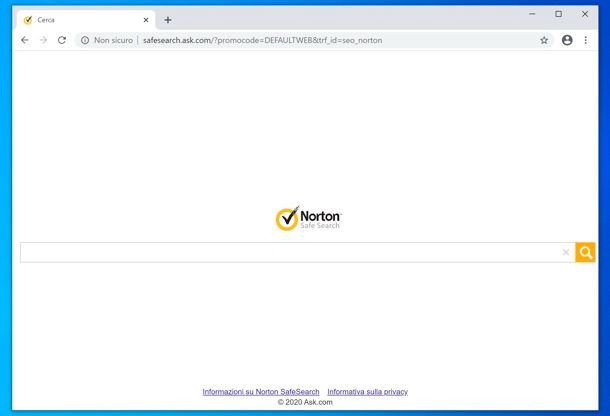610x416 pixels.
Task: Close the browser window
Action: 585,14
